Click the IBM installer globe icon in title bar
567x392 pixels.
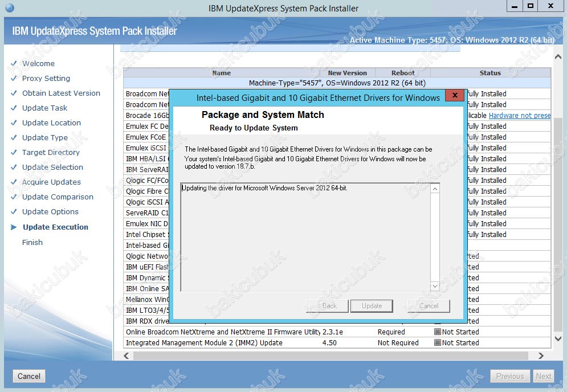pos(10,7)
